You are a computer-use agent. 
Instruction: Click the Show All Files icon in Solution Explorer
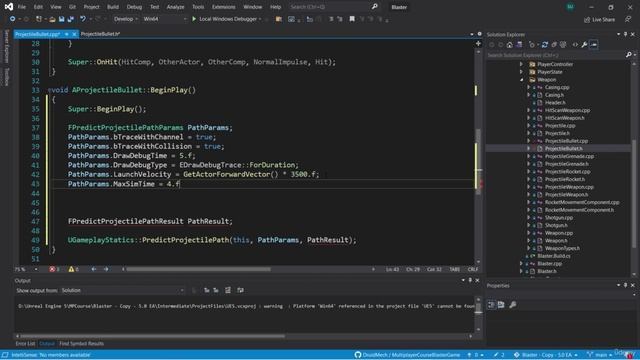pyautogui.click(x=563, y=44)
